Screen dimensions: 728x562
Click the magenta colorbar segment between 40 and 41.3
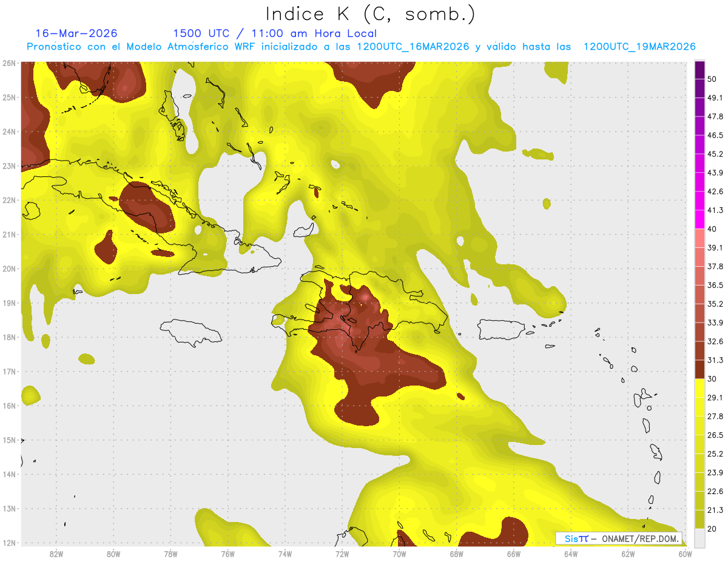click(x=699, y=219)
